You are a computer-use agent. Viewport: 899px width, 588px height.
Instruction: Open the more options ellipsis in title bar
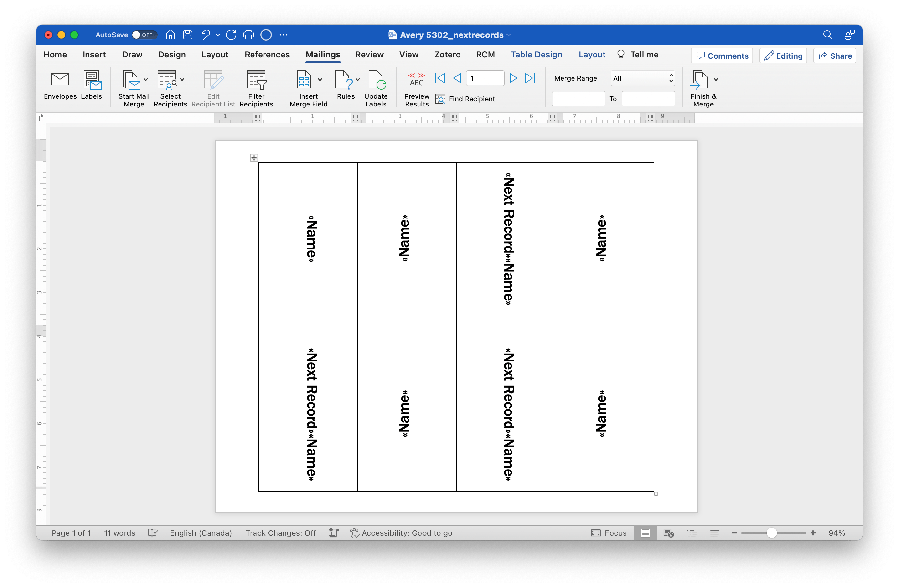coord(283,35)
